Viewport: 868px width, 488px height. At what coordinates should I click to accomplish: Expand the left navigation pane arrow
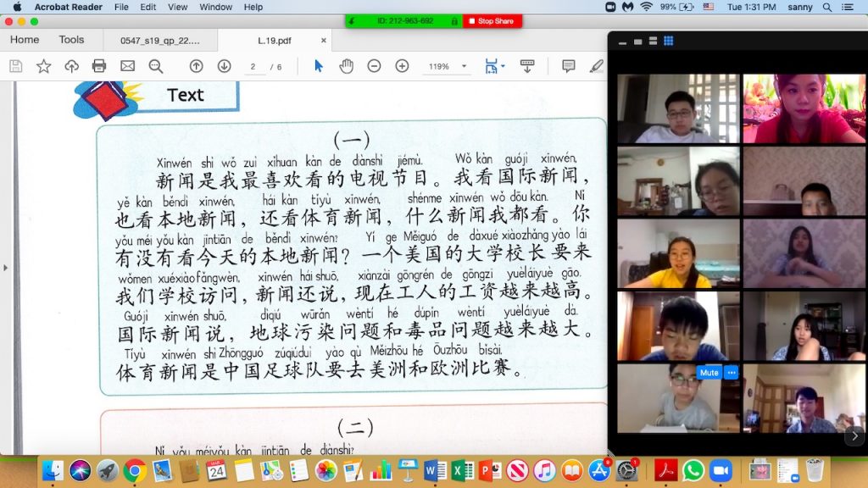5,268
